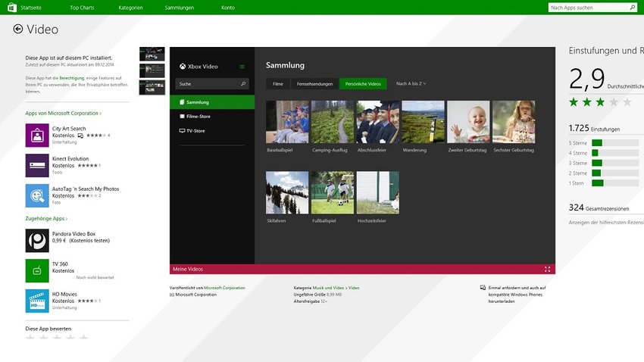This screenshot has height=362, width=644.
Task: Open the Video subcategory link
Action: [354, 288]
